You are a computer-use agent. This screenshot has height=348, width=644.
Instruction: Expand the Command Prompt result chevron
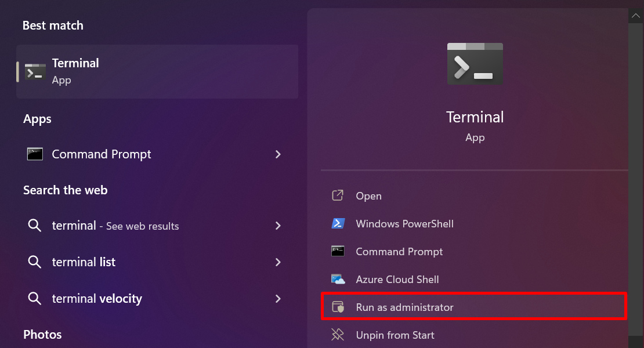[x=278, y=154]
